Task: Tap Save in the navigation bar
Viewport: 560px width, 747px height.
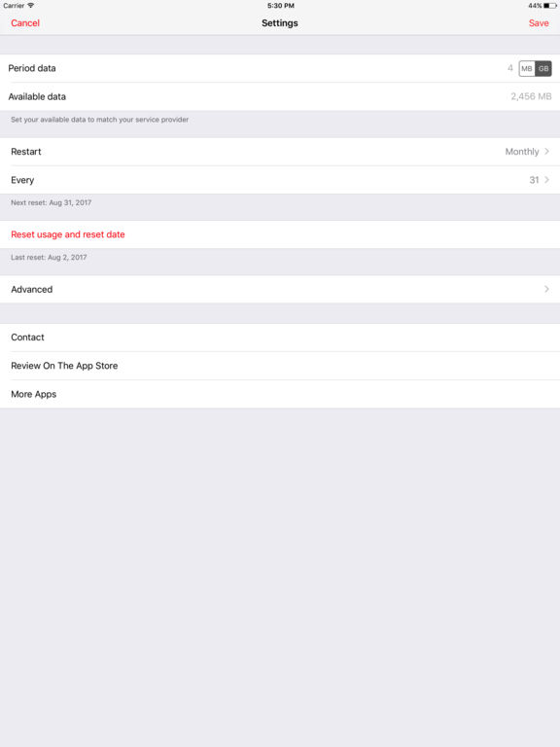Action: coord(539,23)
